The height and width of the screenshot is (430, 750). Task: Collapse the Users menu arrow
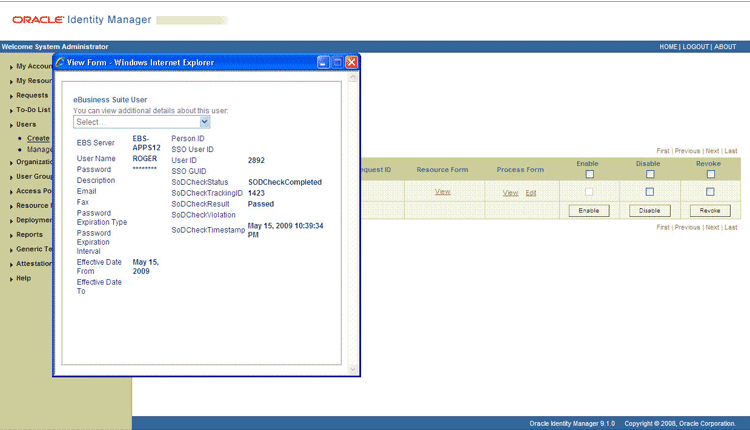[x=11, y=125]
